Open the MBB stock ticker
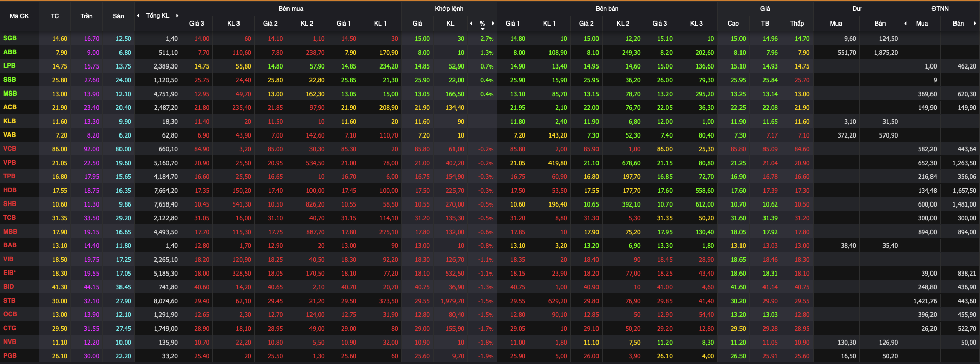Image resolution: width=980 pixels, height=364 pixels. (10, 232)
